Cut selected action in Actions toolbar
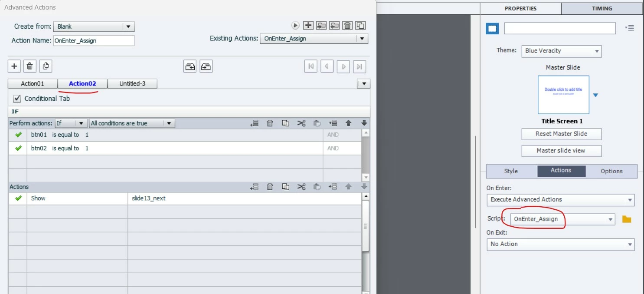Screen dimensions: 644x294 coord(301,187)
